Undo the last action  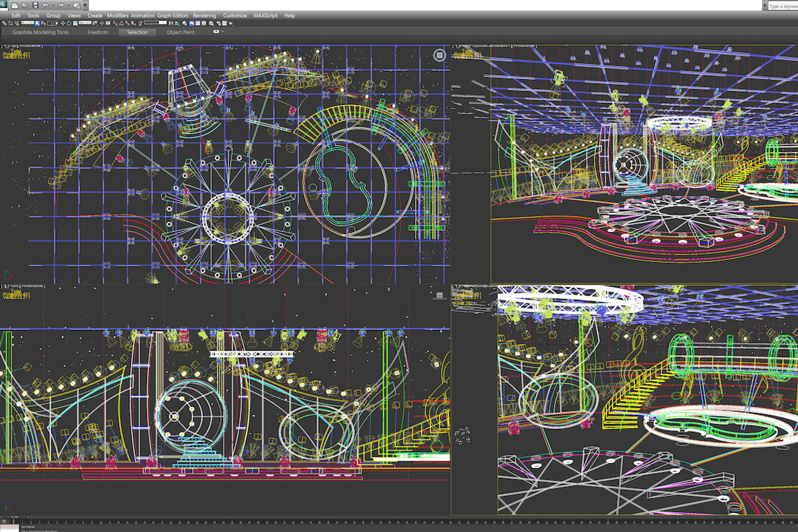click(x=45, y=5)
